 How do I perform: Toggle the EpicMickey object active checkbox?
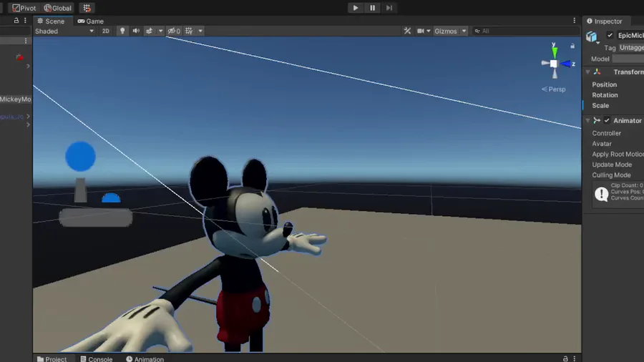click(610, 35)
